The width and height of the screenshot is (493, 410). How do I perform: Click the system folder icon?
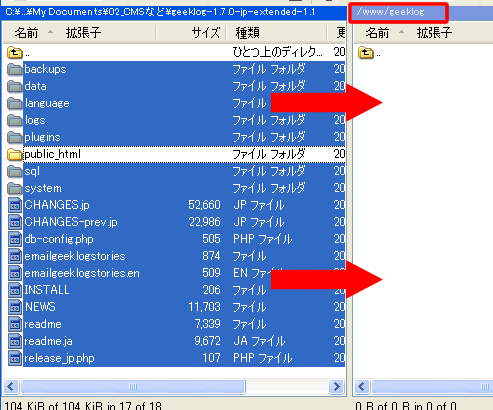tap(14, 188)
